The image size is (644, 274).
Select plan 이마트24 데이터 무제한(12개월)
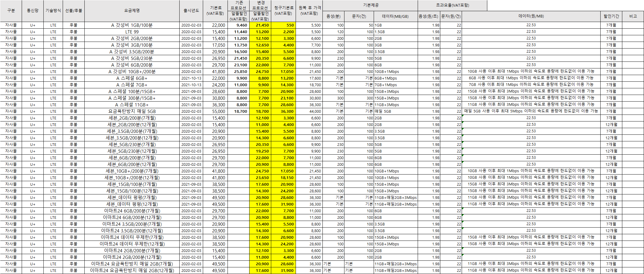click(x=132, y=244)
